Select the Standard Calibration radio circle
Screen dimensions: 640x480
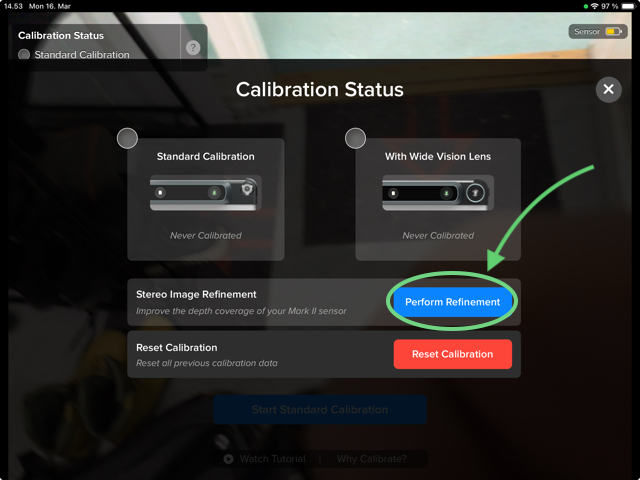[127, 138]
